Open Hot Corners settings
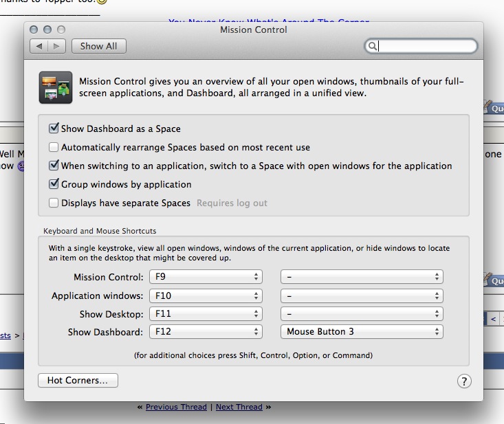This screenshot has height=424, width=504. click(78, 380)
